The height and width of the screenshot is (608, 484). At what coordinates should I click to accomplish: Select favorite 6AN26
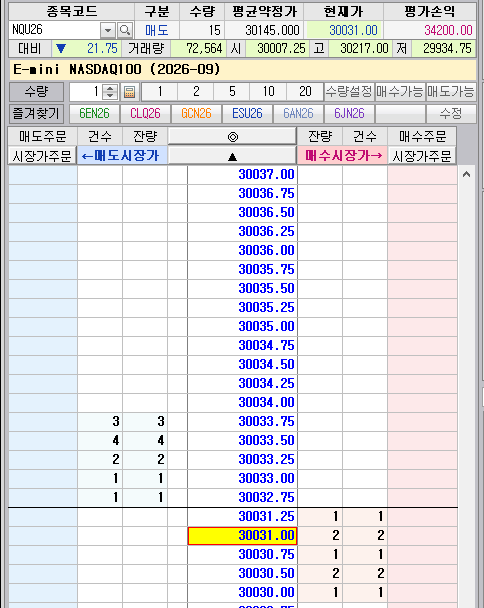298,114
